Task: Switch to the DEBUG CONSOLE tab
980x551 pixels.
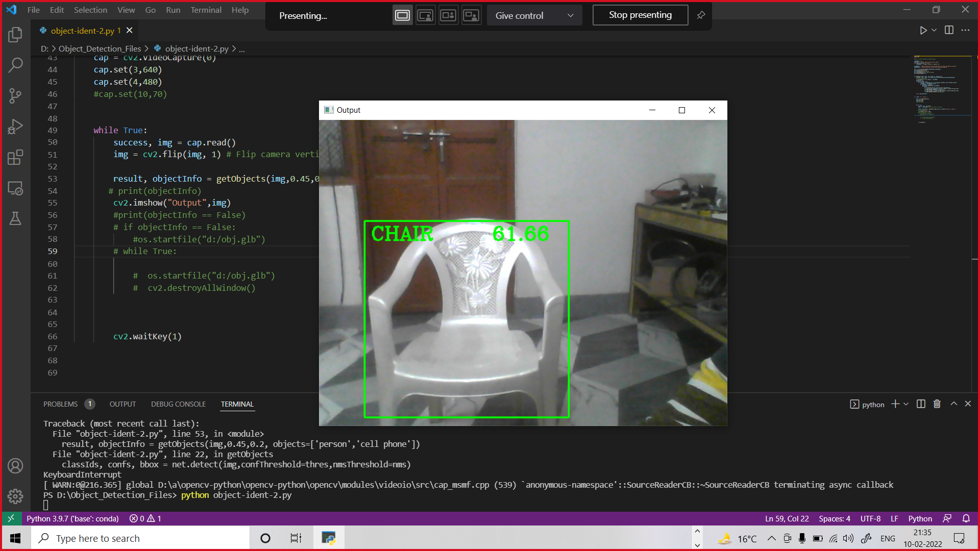Action: [x=178, y=404]
